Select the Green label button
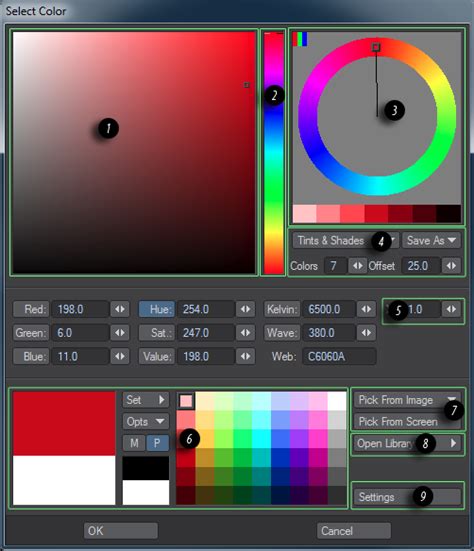Screen dimensions: 474x551 (31, 333)
